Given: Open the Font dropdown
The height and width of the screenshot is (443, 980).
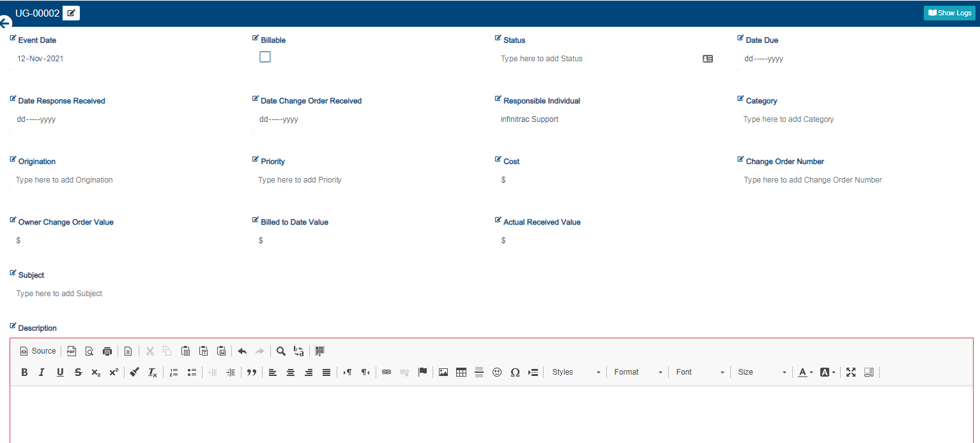Looking at the screenshot, I should (x=700, y=372).
